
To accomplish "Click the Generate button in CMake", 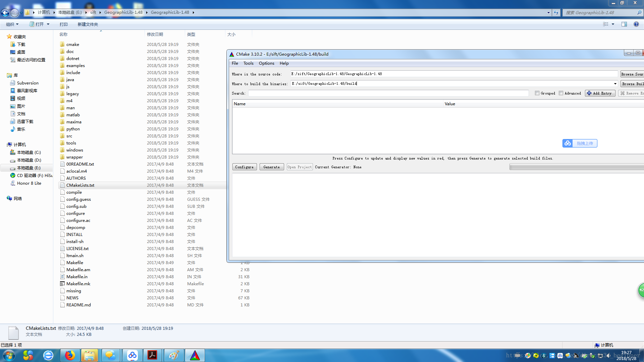I will pos(271,167).
